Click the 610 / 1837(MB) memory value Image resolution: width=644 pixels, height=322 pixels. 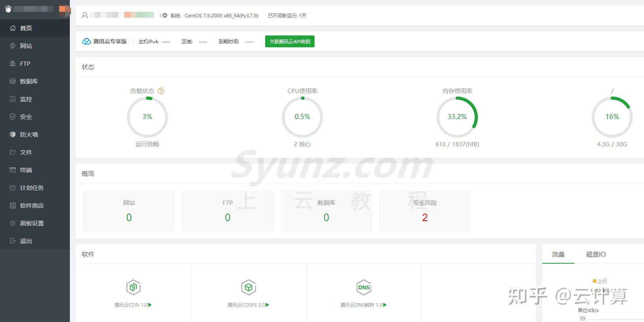[457, 144]
